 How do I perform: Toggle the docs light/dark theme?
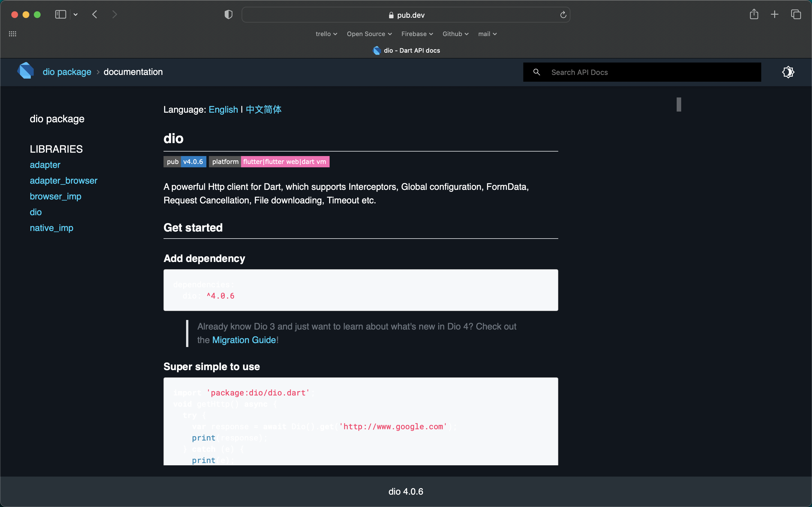click(789, 72)
